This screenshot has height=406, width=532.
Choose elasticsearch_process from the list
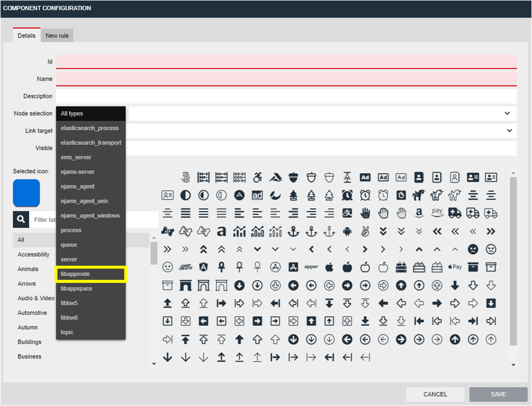click(x=90, y=128)
